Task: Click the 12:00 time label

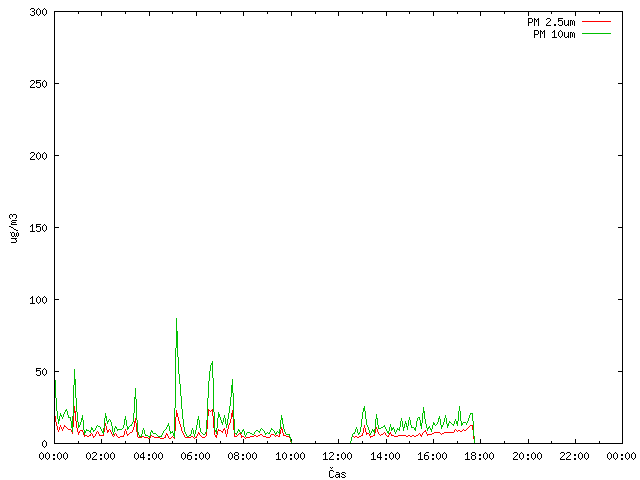Action: pyautogui.click(x=338, y=456)
